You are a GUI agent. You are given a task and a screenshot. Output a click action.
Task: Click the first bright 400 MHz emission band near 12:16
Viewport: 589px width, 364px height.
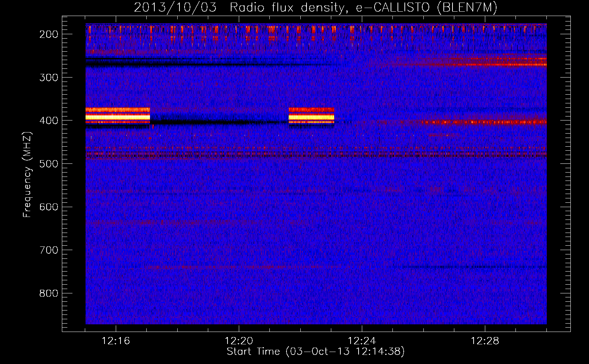[x=118, y=116]
